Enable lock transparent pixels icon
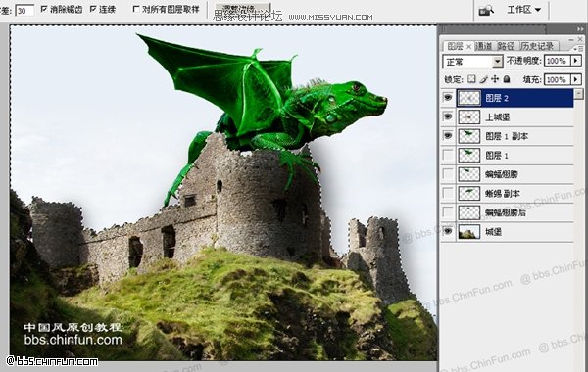 (471, 79)
